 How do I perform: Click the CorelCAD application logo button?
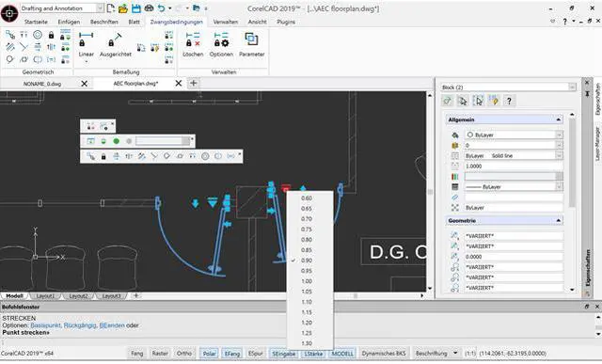click(x=9, y=13)
